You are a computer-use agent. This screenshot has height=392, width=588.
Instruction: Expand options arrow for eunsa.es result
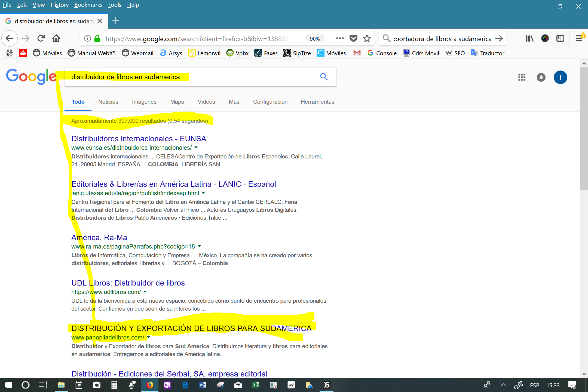coord(196,148)
